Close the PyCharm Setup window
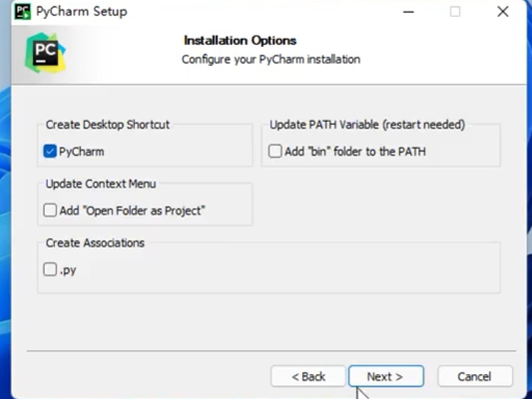This screenshot has height=399, width=532. tap(503, 12)
